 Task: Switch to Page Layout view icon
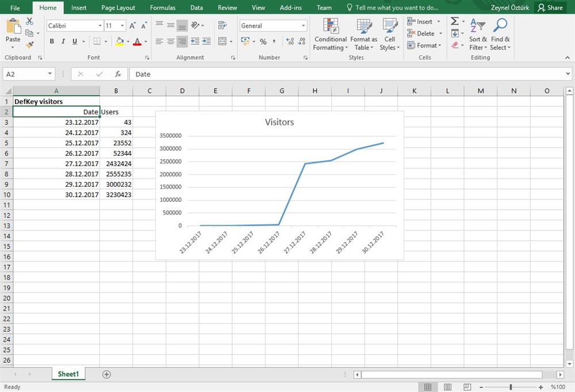point(447,387)
